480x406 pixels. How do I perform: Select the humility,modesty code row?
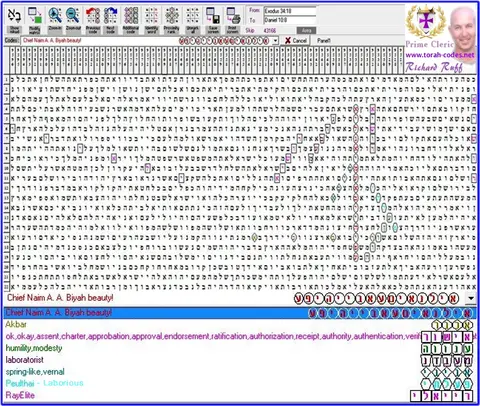point(240,348)
